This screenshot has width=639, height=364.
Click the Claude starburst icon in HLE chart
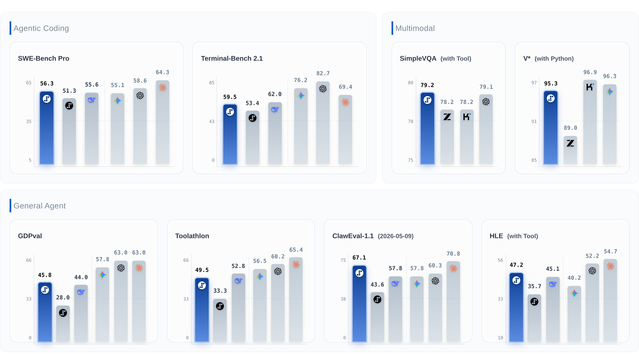click(610, 266)
